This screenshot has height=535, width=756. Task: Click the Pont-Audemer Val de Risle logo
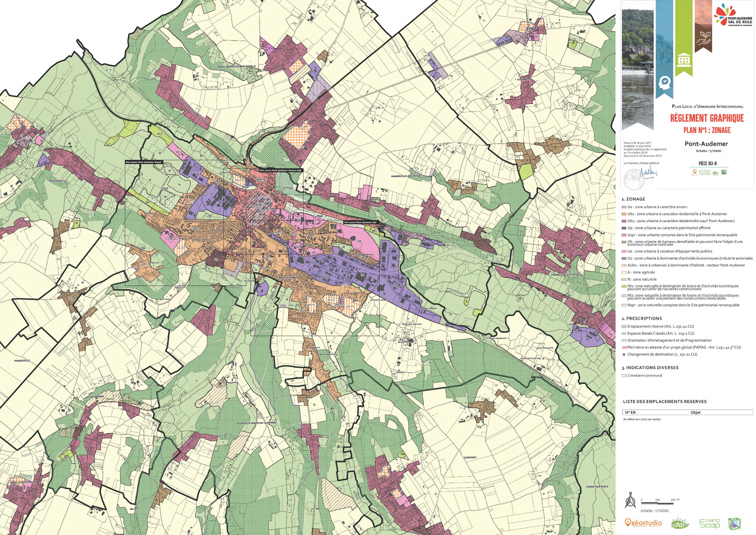[733, 15]
